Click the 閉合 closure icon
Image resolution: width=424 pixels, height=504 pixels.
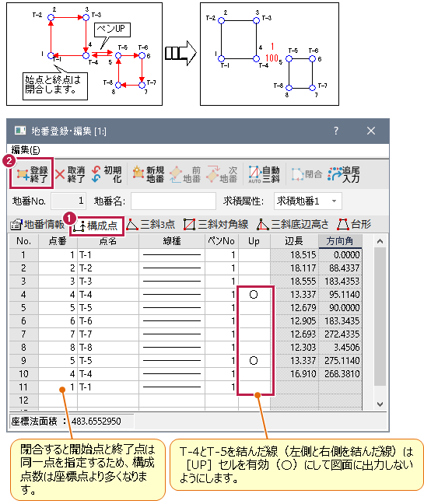307,174
